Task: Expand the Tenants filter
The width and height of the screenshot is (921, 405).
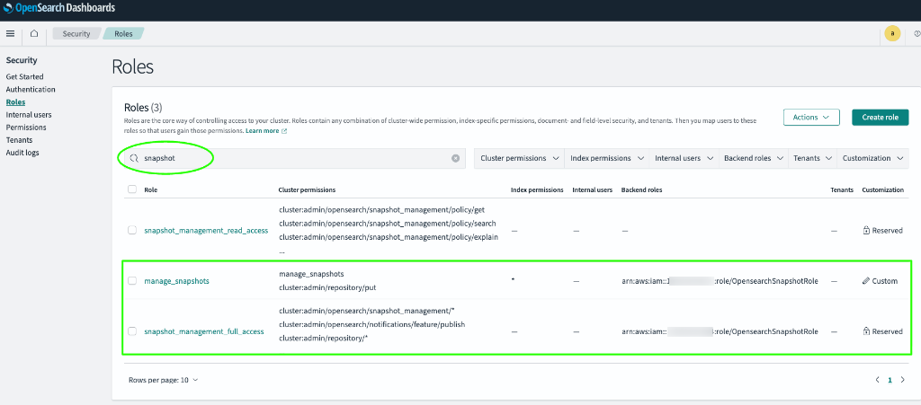Action: click(x=812, y=158)
